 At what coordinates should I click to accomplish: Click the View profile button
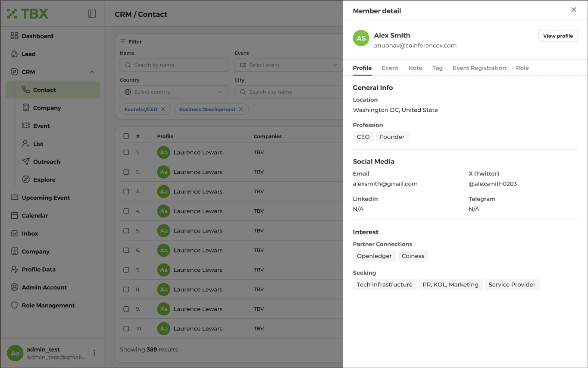[x=558, y=36]
